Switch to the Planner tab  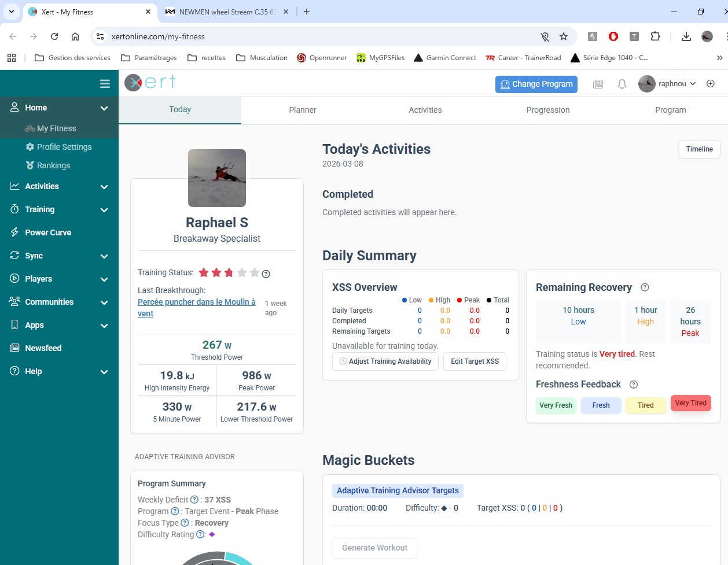tap(303, 110)
